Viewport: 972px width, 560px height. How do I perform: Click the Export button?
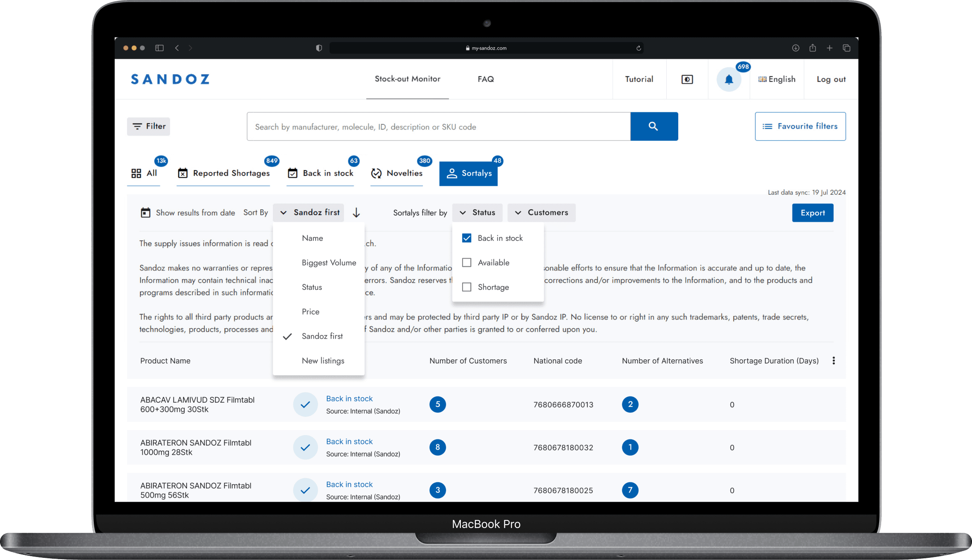813,213
